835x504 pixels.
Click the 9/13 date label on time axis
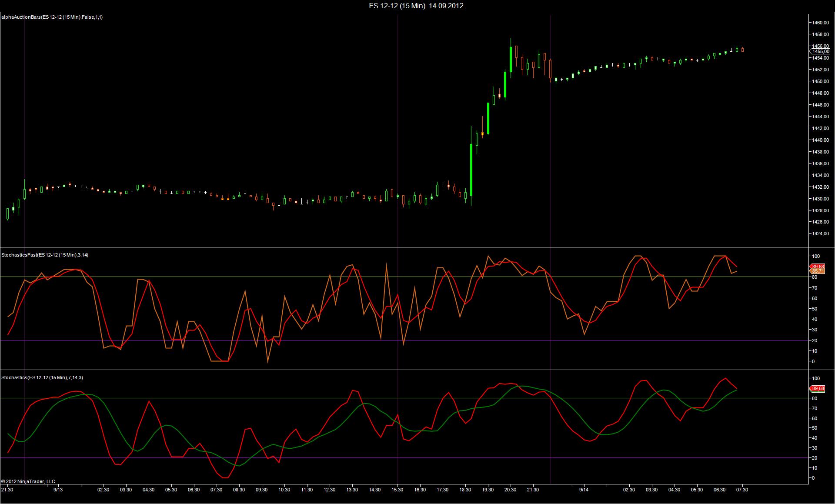58,490
